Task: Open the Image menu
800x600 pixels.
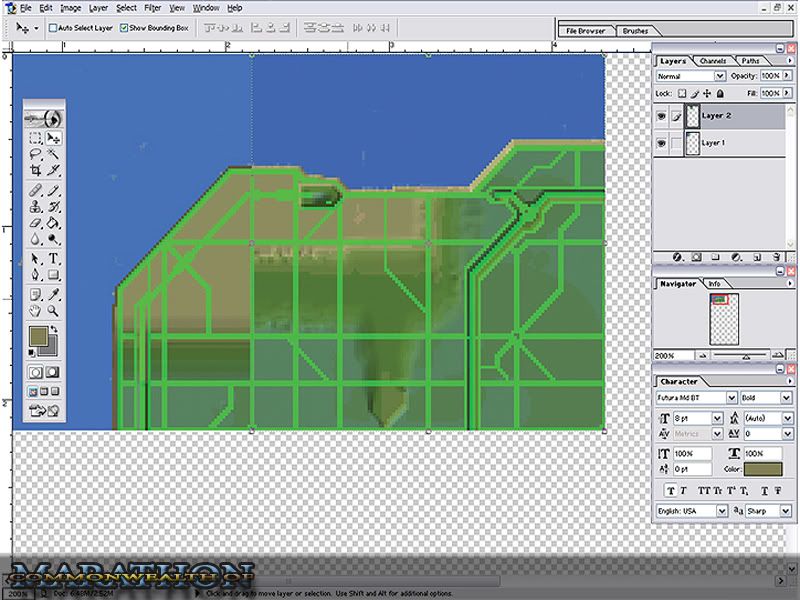Action: pos(70,8)
